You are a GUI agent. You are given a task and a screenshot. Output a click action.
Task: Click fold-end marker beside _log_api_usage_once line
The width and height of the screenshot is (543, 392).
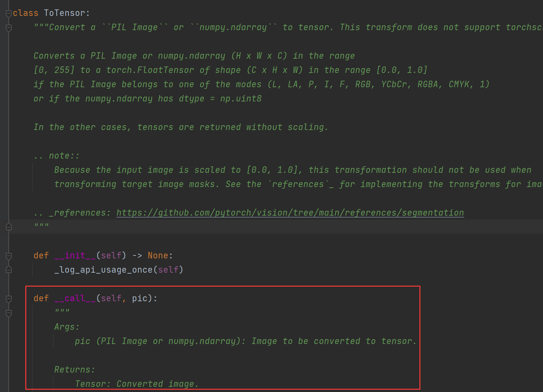pos(9,270)
